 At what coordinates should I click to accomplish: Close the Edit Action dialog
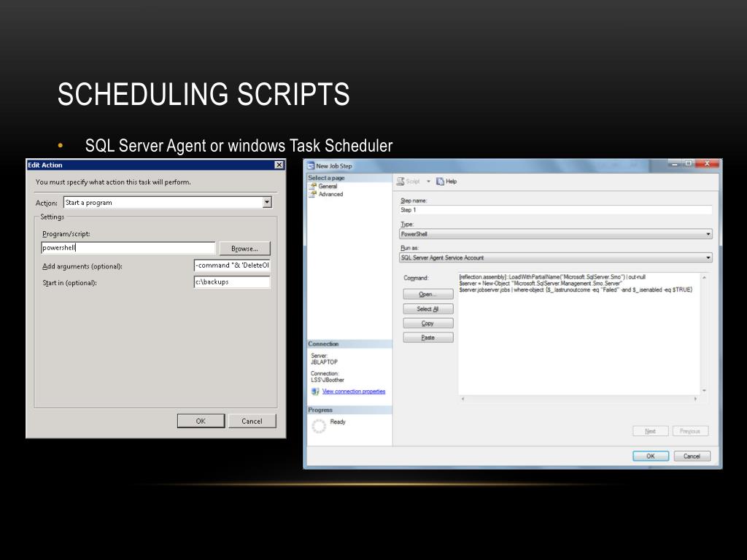point(279,165)
